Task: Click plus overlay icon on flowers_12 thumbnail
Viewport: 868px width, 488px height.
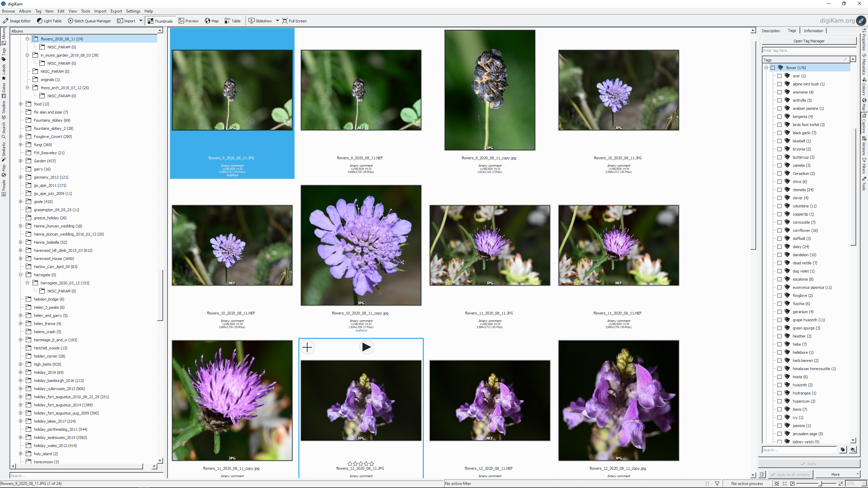Action: [x=307, y=347]
